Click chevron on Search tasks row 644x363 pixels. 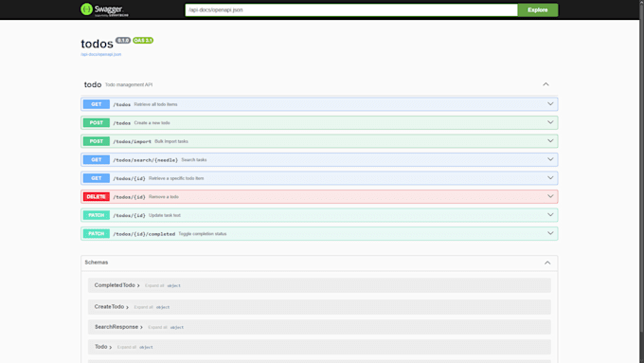550,159
